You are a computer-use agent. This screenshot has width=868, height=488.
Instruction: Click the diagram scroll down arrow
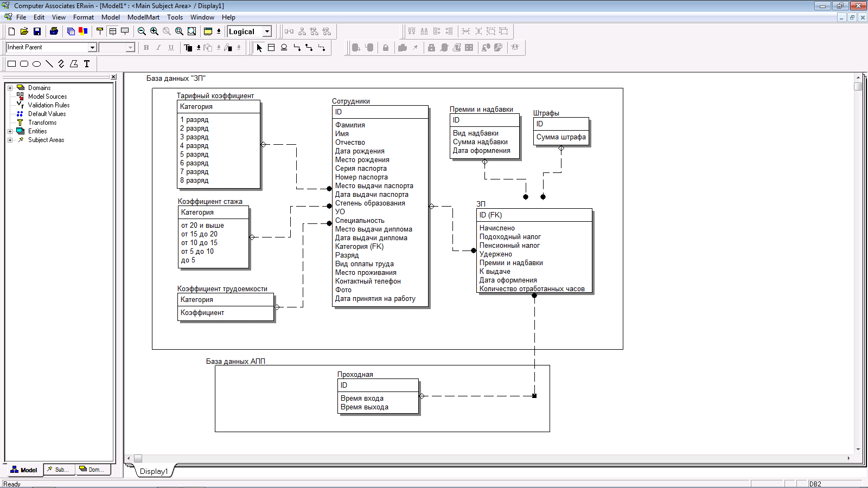pos(858,449)
